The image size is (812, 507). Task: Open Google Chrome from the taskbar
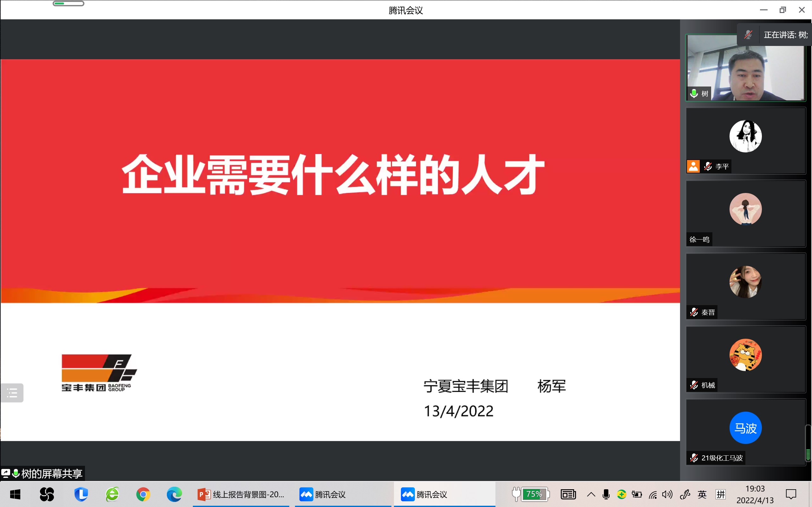(x=143, y=494)
